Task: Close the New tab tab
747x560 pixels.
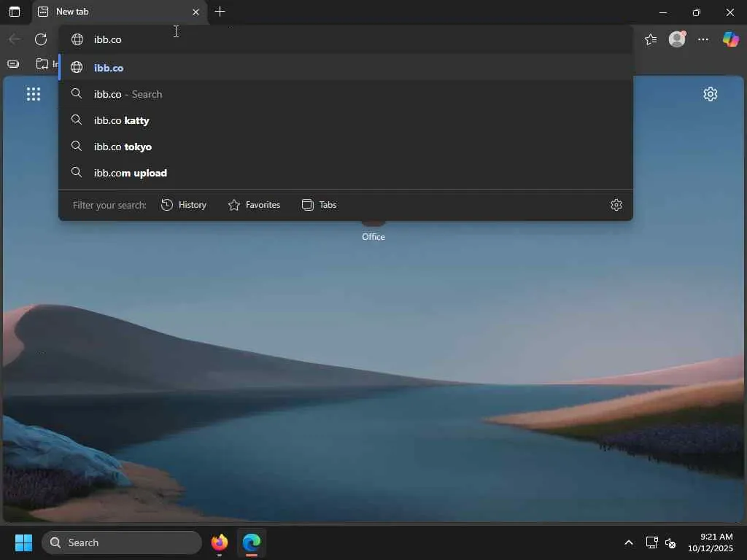Action: [x=196, y=12]
